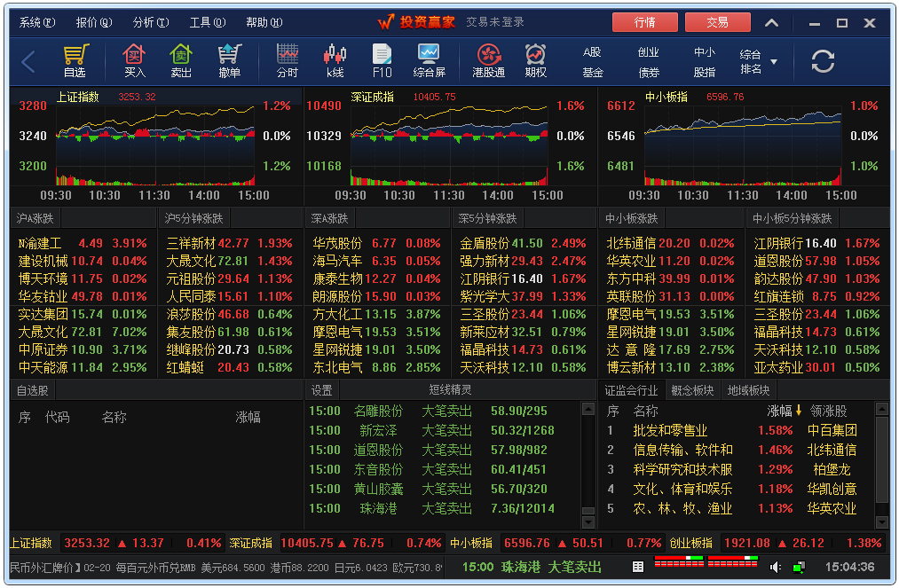The height and width of the screenshot is (588, 899).
Task: Click the red 交易 button
Action: 717,22
